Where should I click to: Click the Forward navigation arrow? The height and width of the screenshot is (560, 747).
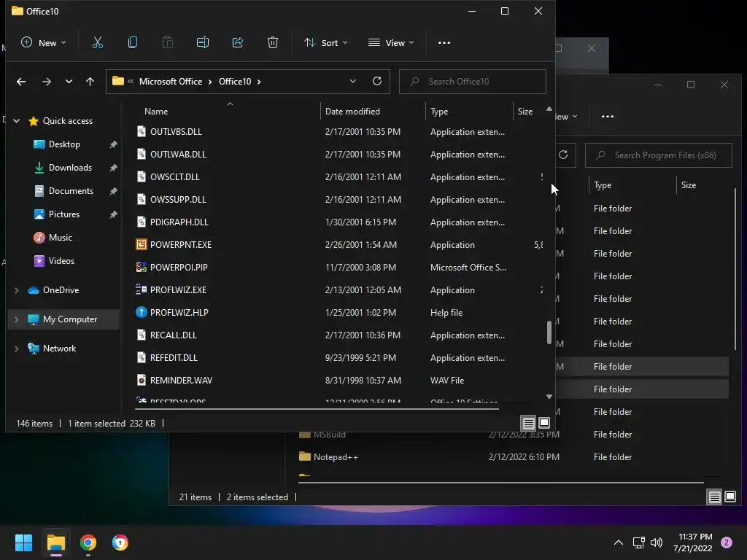click(x=46, y=82)
